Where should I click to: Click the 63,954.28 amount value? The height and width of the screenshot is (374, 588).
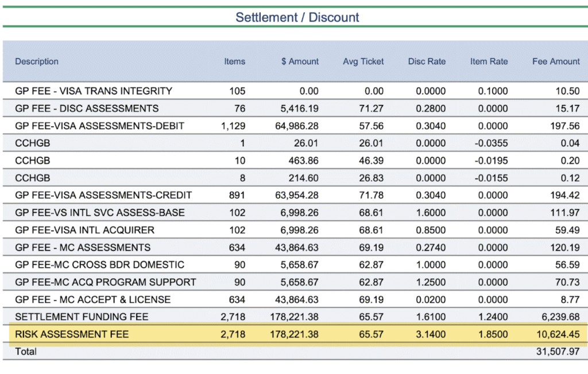(297, 195)
